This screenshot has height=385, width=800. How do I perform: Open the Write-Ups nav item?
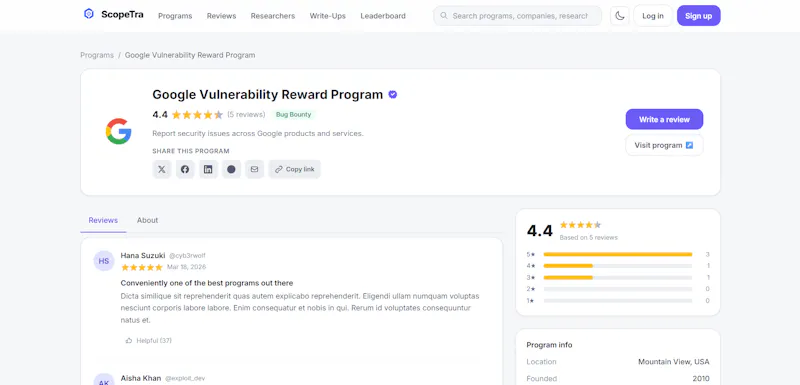click(x=328, y=16)
